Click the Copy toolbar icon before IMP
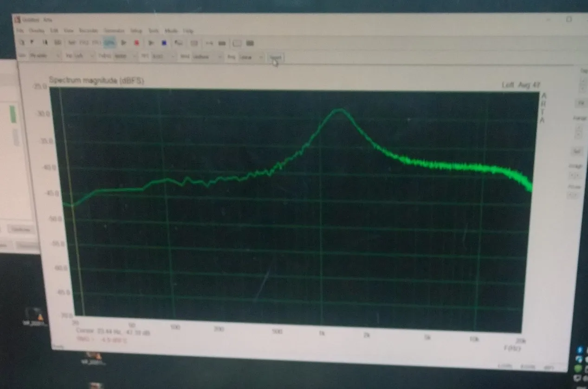The image size is (588, 389). coord(58,43)
